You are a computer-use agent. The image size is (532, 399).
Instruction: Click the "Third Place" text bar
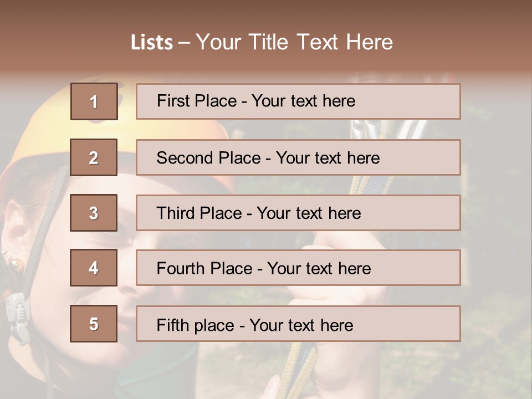pos(298,213)
